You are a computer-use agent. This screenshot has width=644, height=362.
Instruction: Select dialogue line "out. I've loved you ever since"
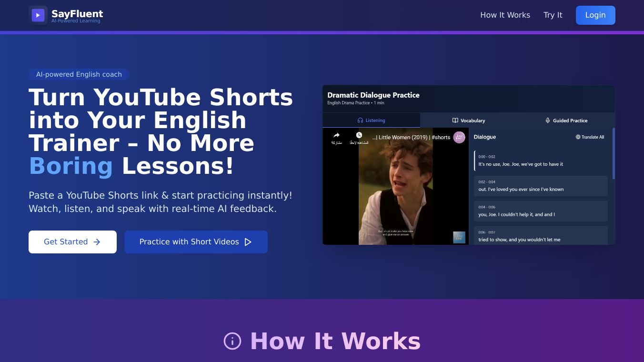541,186
